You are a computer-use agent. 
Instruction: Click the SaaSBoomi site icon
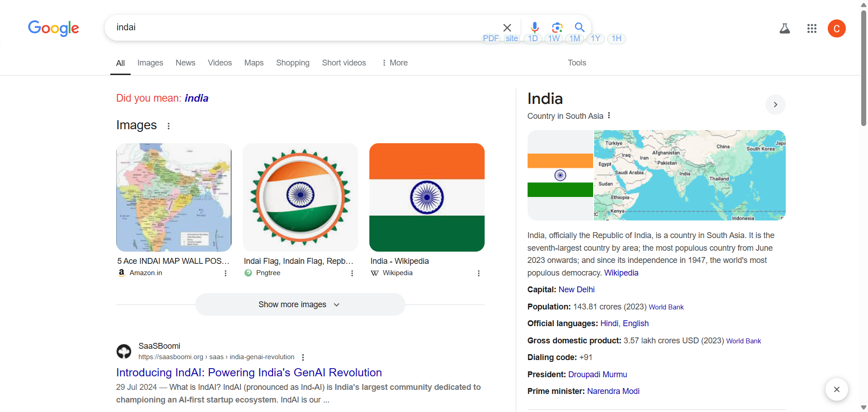click(124, 351)
